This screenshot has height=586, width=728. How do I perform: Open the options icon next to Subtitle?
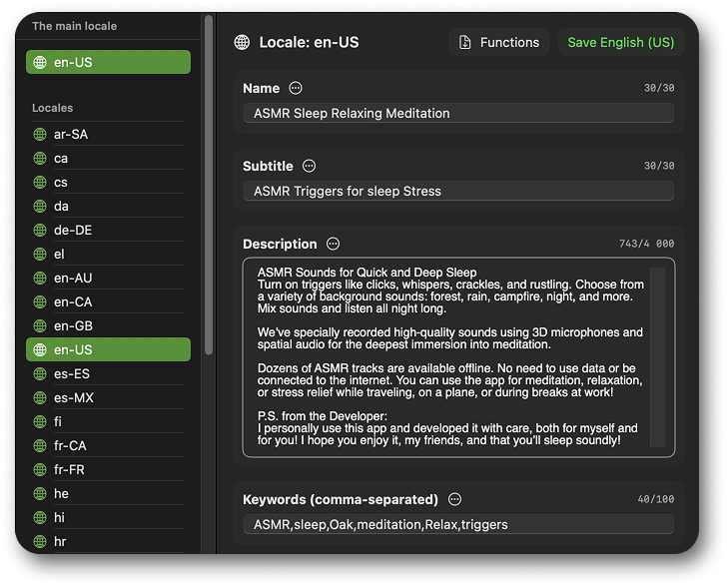(x=309, y=166)
